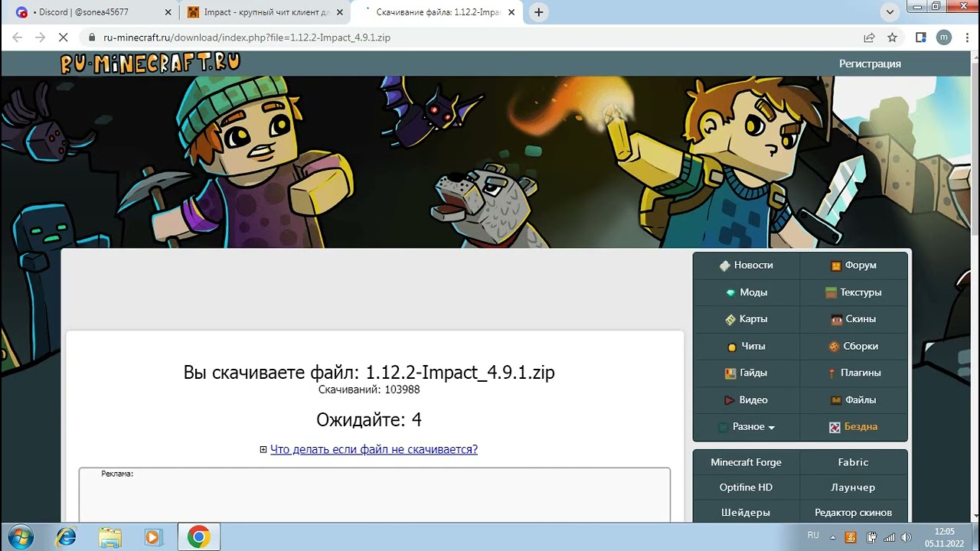Screen dimensions: 980x551
Task: Open Internet Explorer from taskbar
Action: click(x=67, y=537)
